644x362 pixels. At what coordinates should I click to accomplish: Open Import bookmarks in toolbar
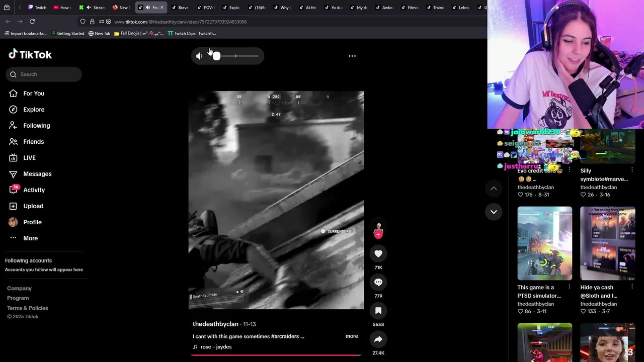[x=25, y=33]
